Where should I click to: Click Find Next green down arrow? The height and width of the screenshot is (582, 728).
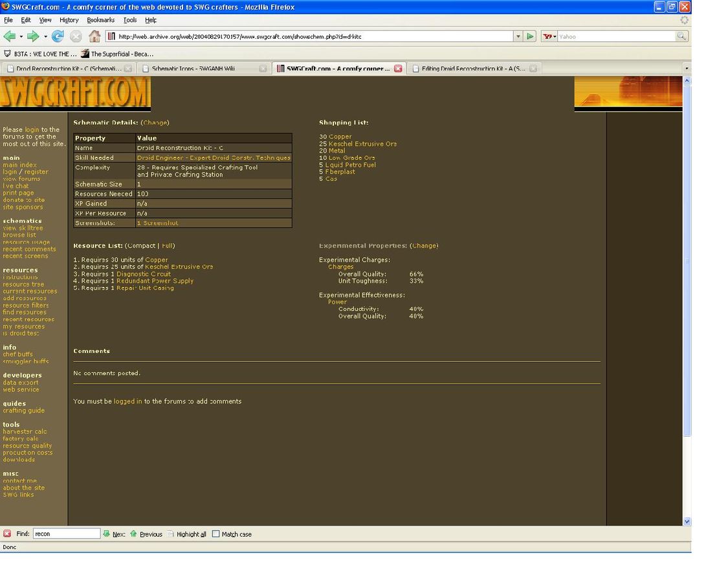[x=107, y=533]
